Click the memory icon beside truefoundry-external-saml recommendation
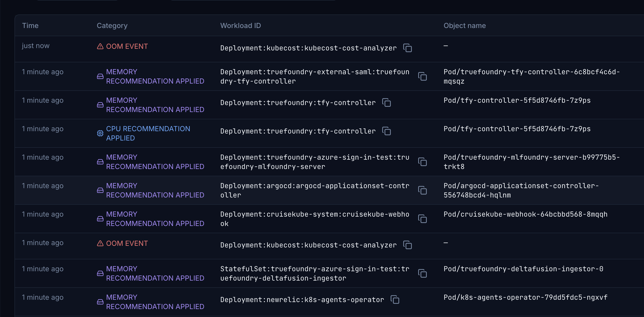 tap(100, 76)
